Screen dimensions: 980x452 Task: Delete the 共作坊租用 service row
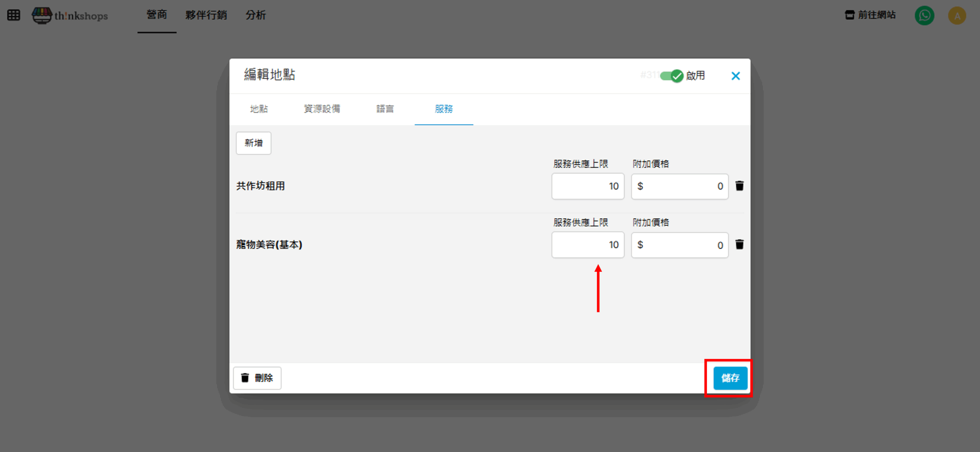click(739, 186)
